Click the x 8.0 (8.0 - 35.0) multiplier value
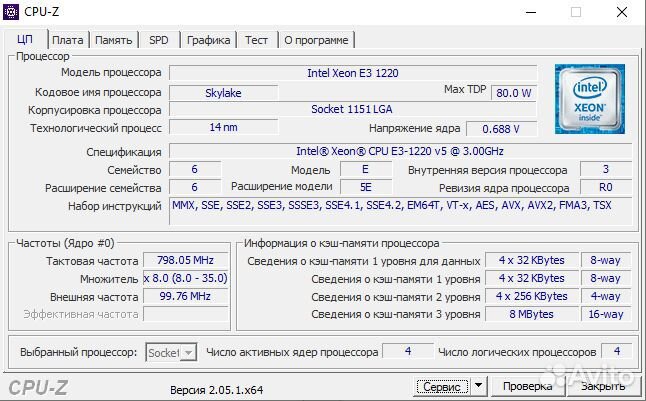646x401 pixels. coord(185,278)
